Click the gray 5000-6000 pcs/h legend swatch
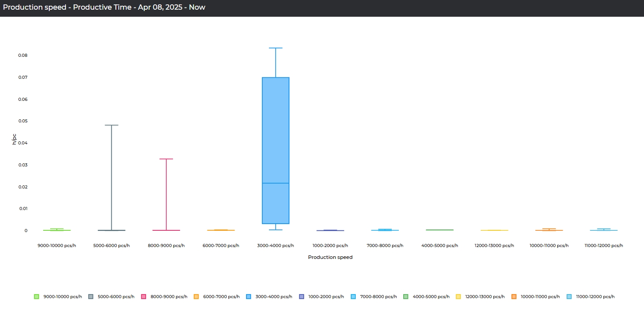Image resolution: width=644 pixels, height=310 pixels. click(x=91, y=297)
